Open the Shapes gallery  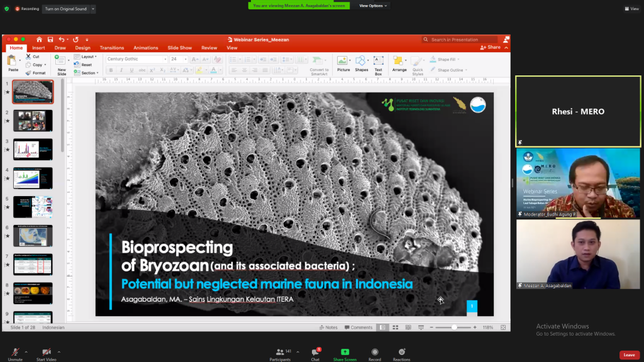362,64
